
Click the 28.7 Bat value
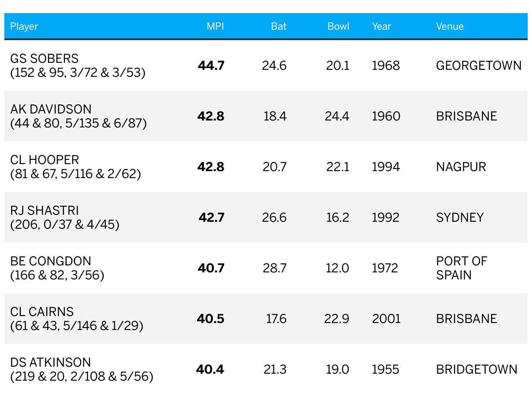coord(274,268)
